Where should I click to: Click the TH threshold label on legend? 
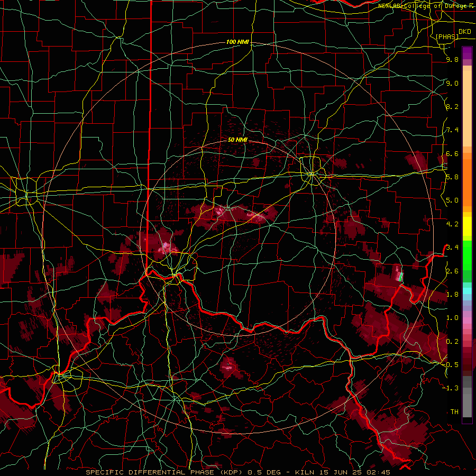click(x=454, y=412)
